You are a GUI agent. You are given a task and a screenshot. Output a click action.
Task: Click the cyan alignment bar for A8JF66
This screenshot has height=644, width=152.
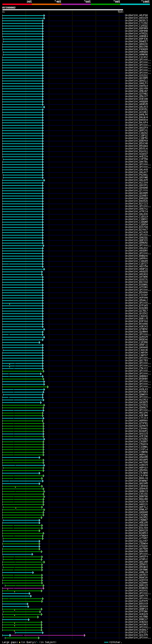coord(24,15)
